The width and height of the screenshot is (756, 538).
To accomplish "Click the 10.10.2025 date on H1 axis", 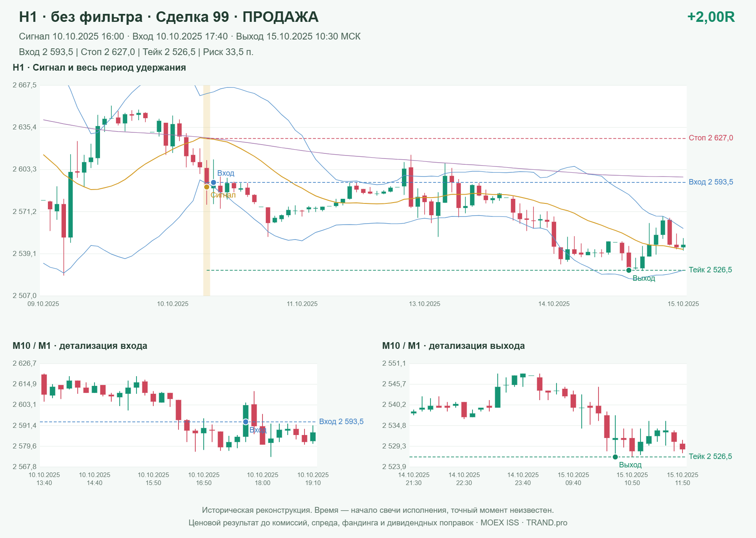I will [173, 304].
